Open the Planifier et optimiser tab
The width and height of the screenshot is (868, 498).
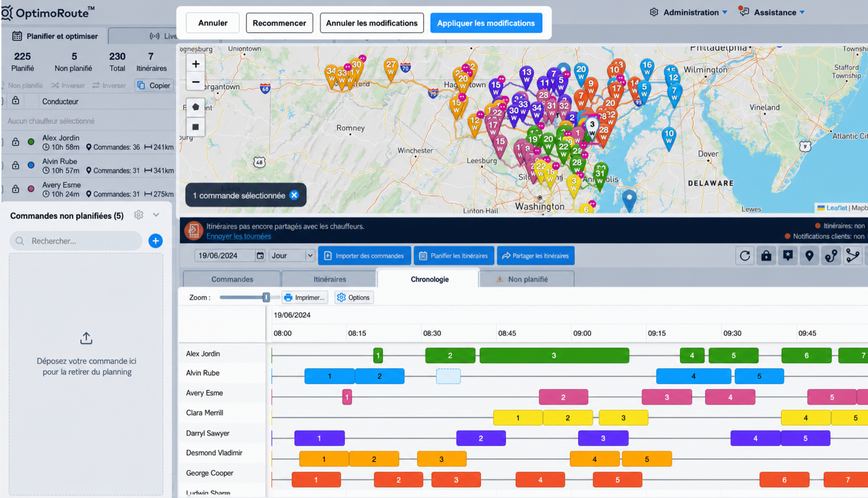(x=54, y=36)
